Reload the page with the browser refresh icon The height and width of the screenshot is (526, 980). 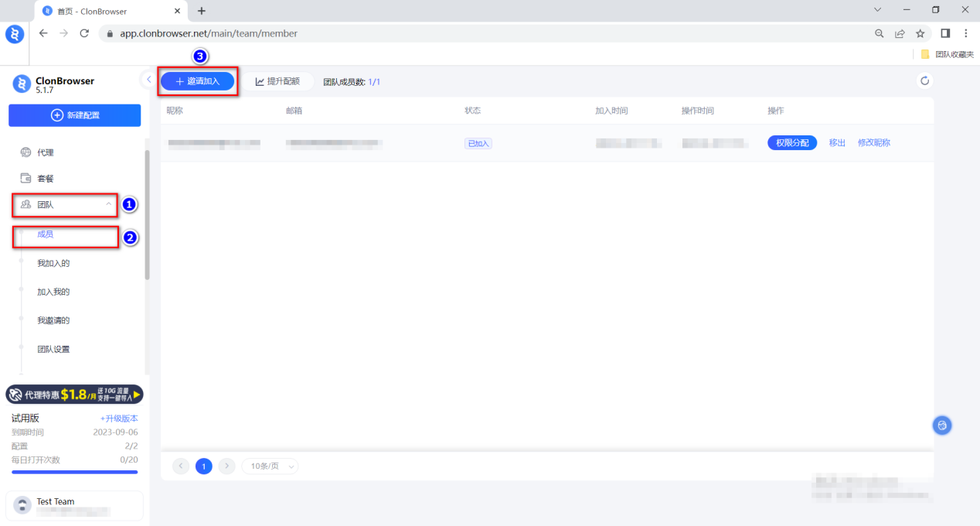click(x=84, y=33)
